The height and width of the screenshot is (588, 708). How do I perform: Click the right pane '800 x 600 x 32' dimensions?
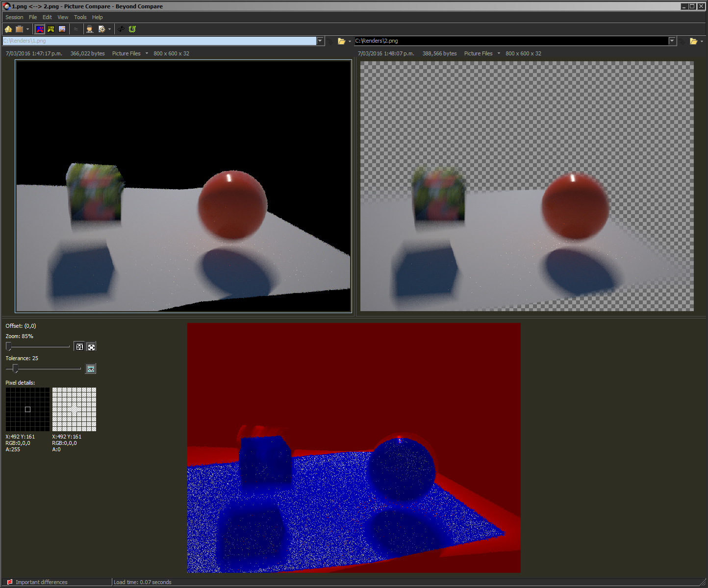click(x=523, y=53)
